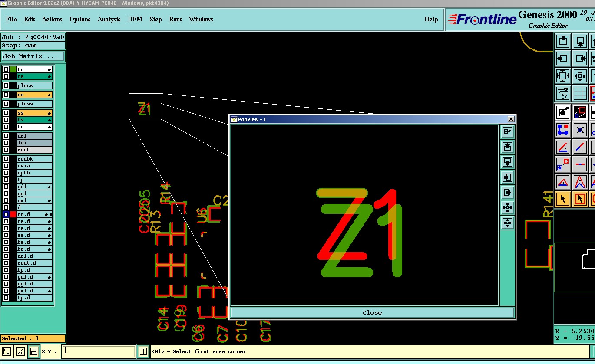Click the 'Step: cam' label

[x=33, y=46]
